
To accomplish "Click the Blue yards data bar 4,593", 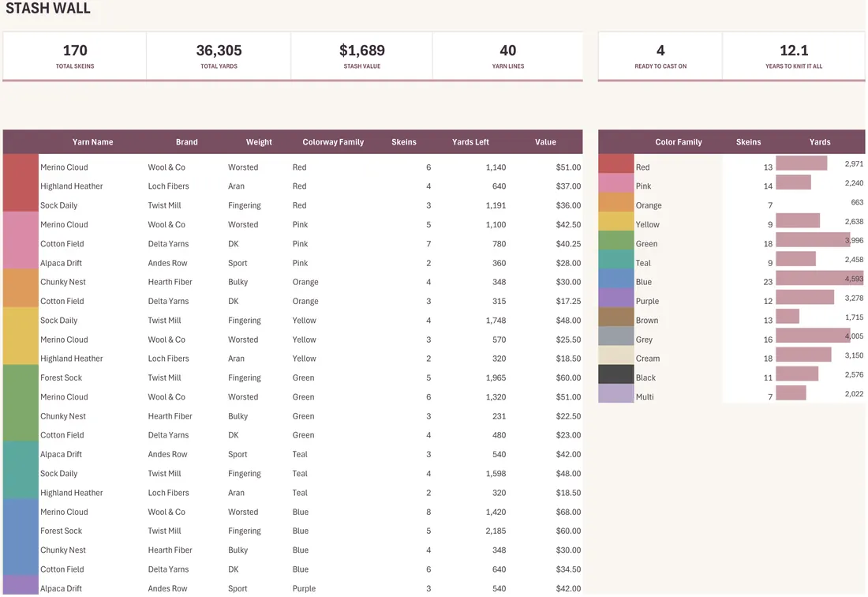I will 819,278.
